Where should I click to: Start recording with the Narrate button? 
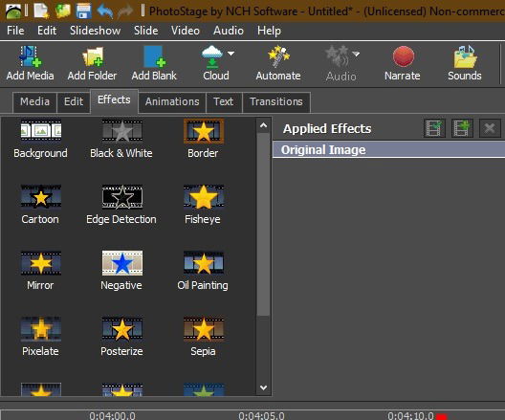point(403,63)
